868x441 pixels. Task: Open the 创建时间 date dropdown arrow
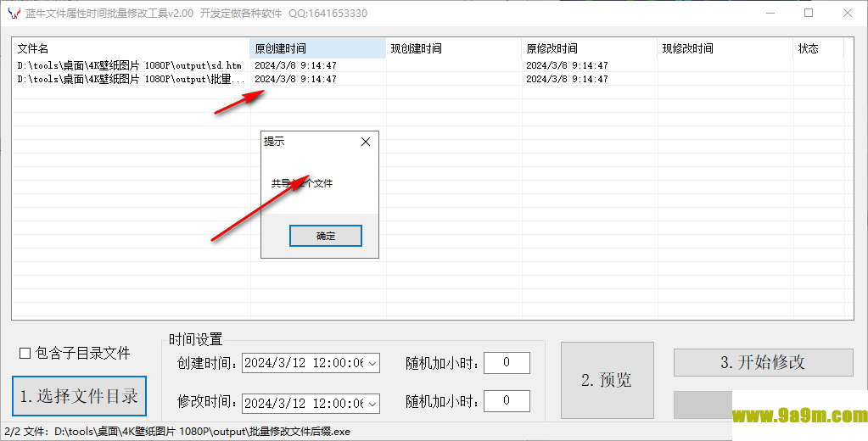[372, 363]
